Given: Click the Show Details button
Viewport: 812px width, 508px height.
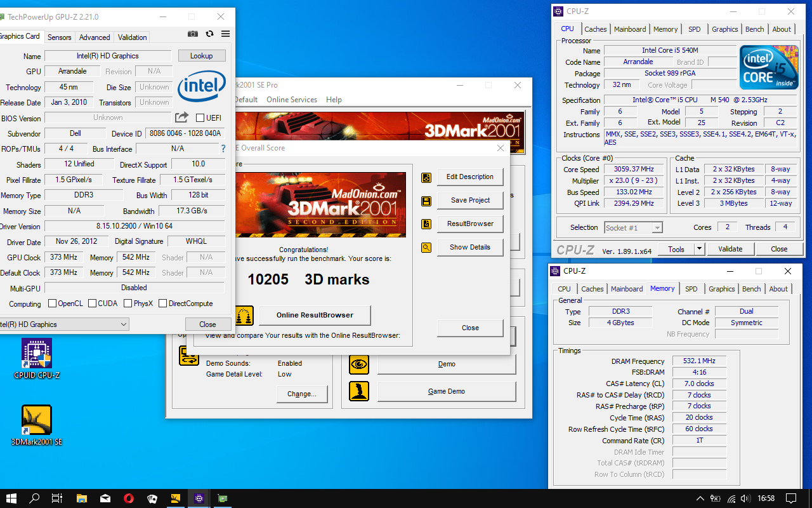Looking at the screenshot, I should (470, 248).
